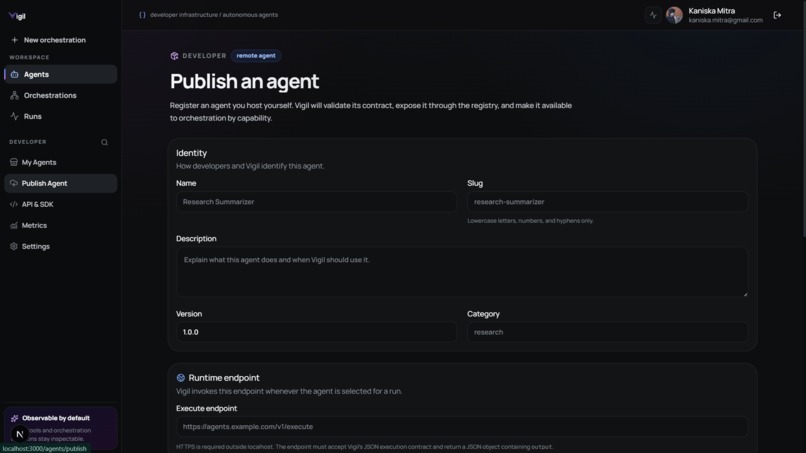This screenshot has width=806, height=453.
Task: Focus the Slug input field
Action: pos(607,202)
